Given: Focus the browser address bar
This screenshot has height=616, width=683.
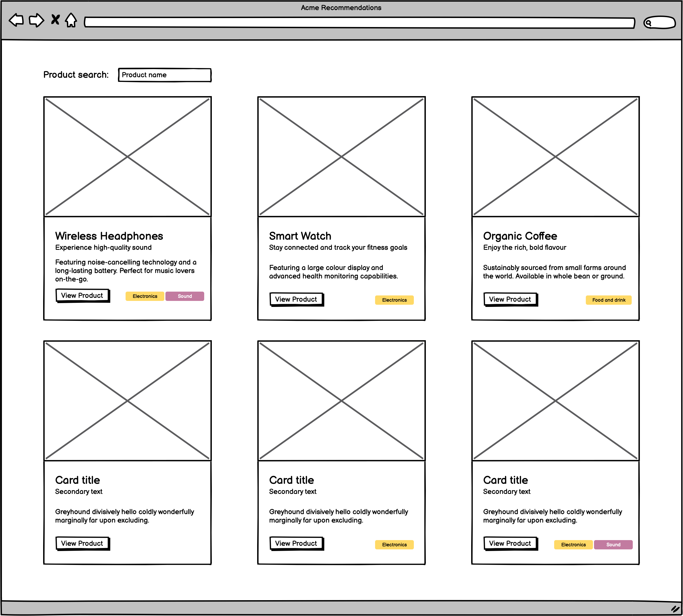Looking at the screenshot, I should click(x=359, y=23).
